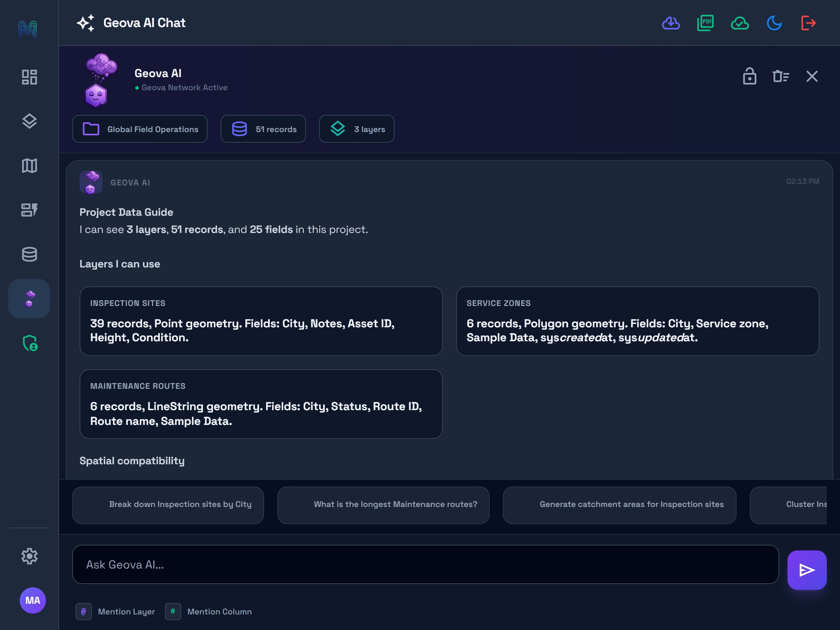The height and width of the screenshot is (630, 840).
Task: Click the Geova AI message avatar thumbnail
Action: 91,182
